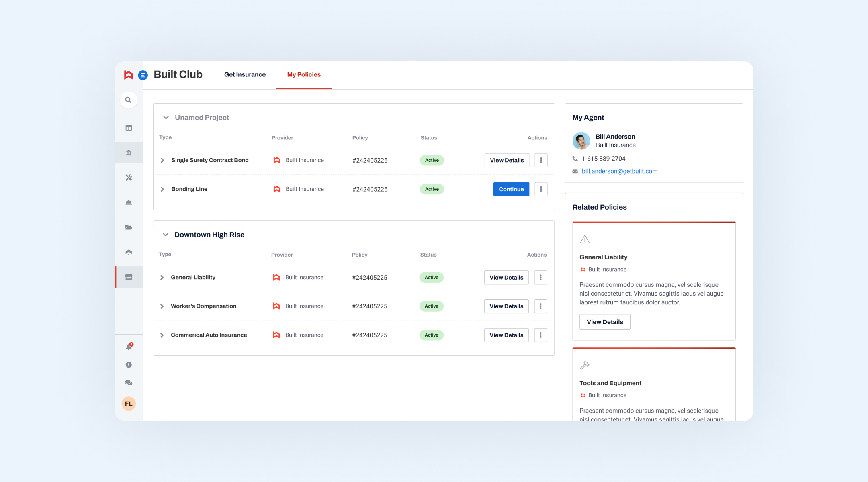Image resolution: width=868 pixels, height=482 pixels.
Task: Open the folder sidebar icon
Action: [x=129, y=227]
